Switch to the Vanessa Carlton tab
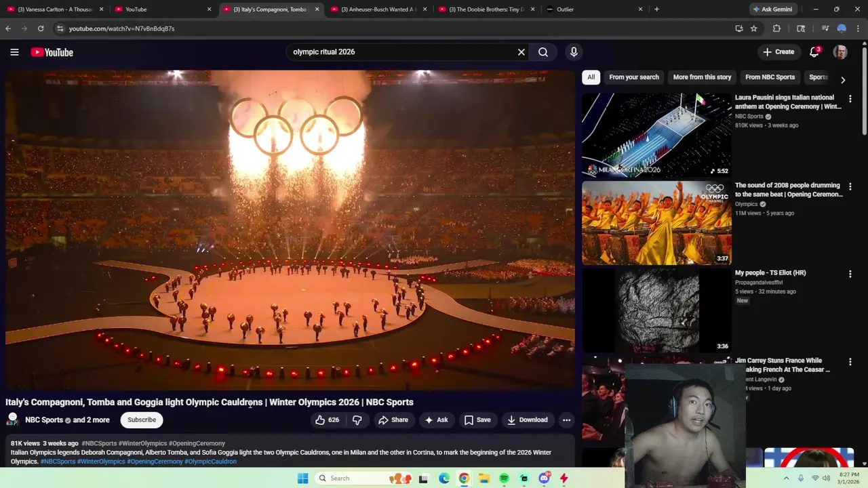 pyautogui.click(x=54, y=9)
